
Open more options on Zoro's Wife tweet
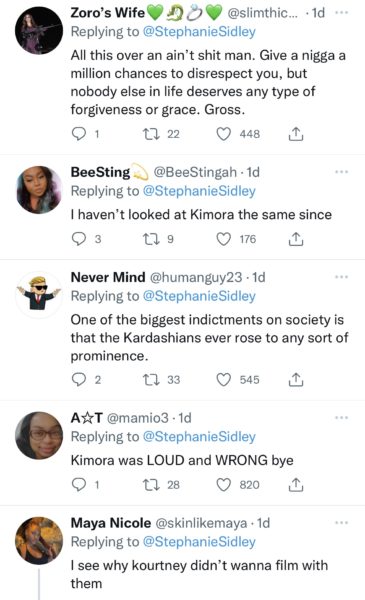click(x=341, y=12)
